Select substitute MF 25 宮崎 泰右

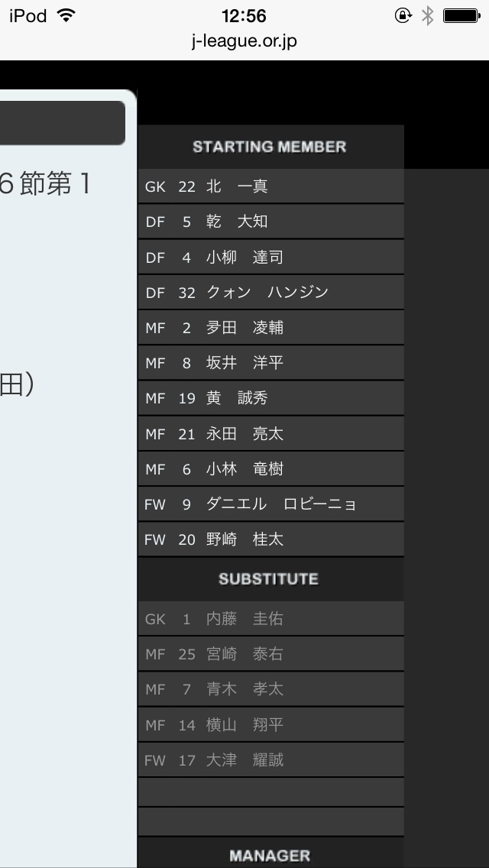[x=270, y=654]
